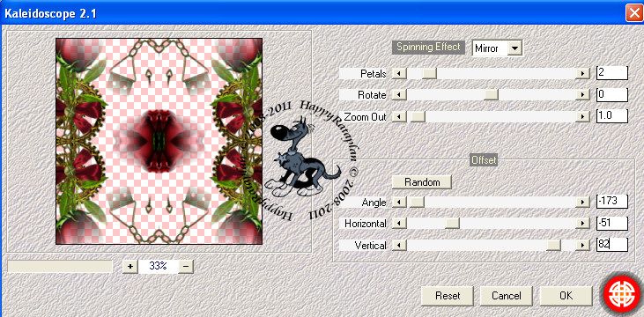This screenshot has height=317, width=644.
Task: Click the Zoom Out slider left arrow
Action: 399,116
